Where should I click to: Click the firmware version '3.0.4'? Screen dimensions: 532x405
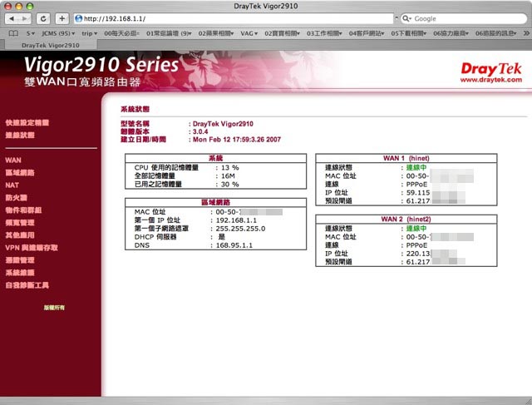(x=200, y=131)
